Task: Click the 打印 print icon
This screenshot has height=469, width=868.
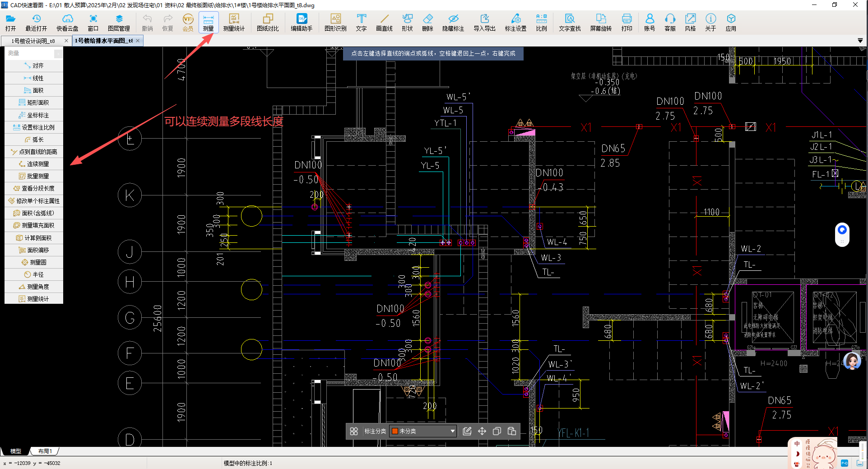Action: coord(627,22)
